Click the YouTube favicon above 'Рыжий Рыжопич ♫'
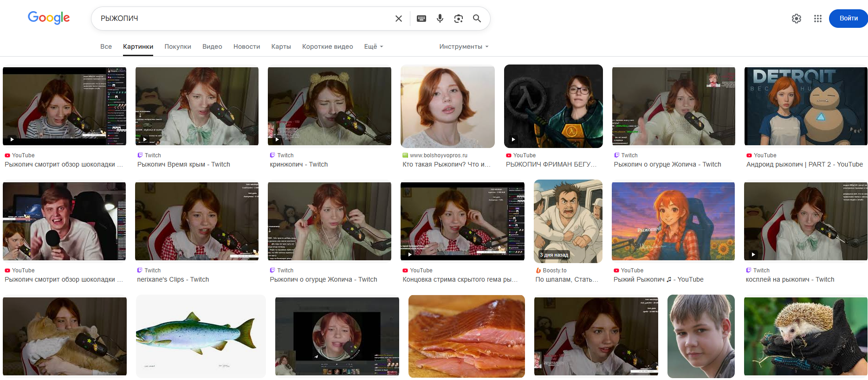 pos(616,271)
